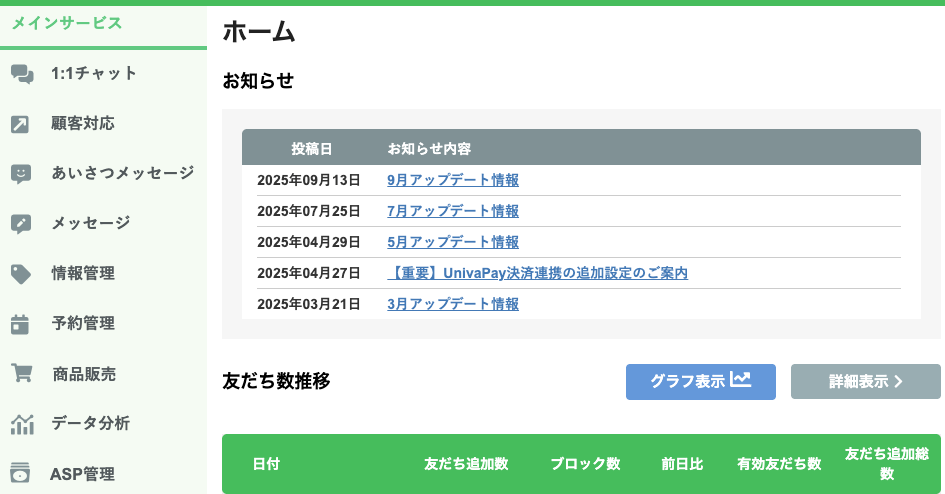Screen dimensions: 945x494
Task: Open the 7月アップデート情報 notice link
Action: [x=453, y=211]
